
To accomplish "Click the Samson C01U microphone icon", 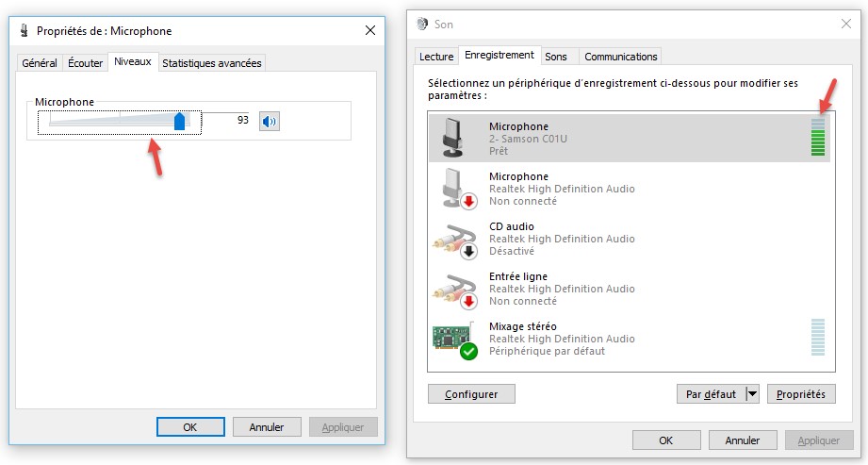I will (x=453, y=138).
